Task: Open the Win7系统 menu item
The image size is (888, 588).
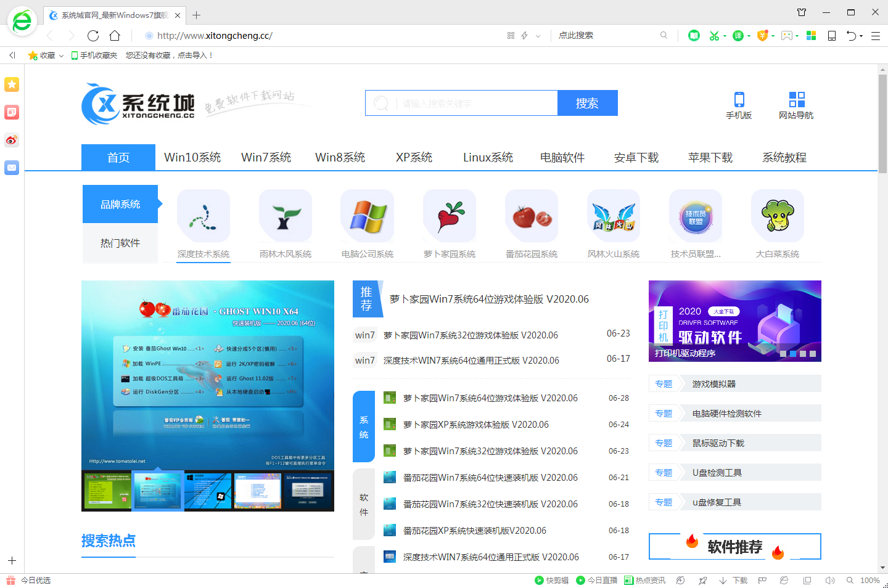Action: click(x=266, y=157)
